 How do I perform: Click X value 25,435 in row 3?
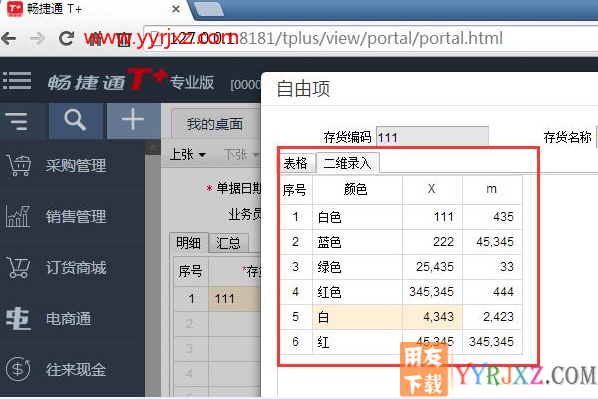[432, 267]
